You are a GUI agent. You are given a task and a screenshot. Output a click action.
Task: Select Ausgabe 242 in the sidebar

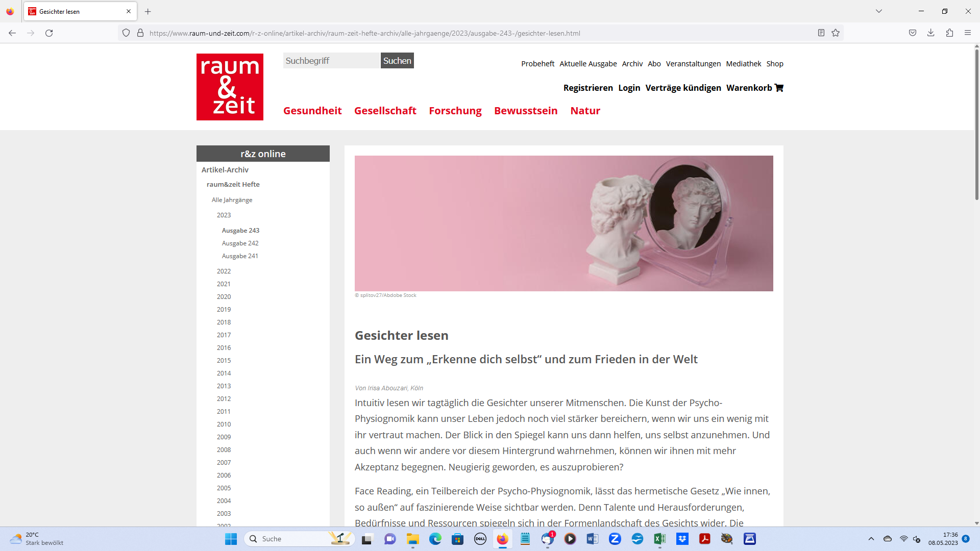(x=240, y=243)
